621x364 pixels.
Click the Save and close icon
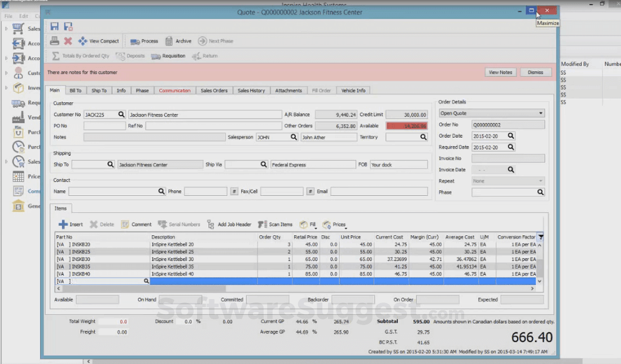coord(68,27)
